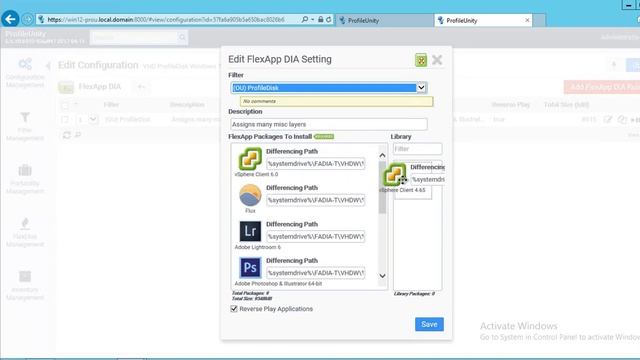
Task: Click the scroll down arrow in packages list
Action: tap(382, 276)
